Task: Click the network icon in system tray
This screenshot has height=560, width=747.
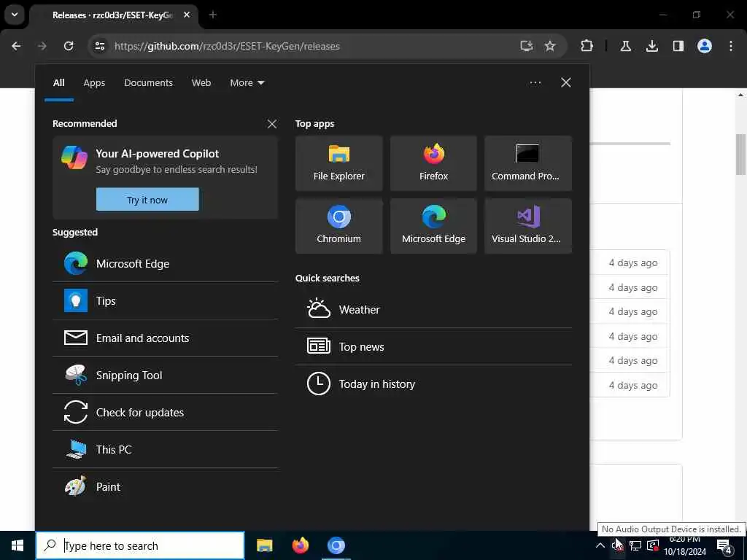Action: point(635,545)
